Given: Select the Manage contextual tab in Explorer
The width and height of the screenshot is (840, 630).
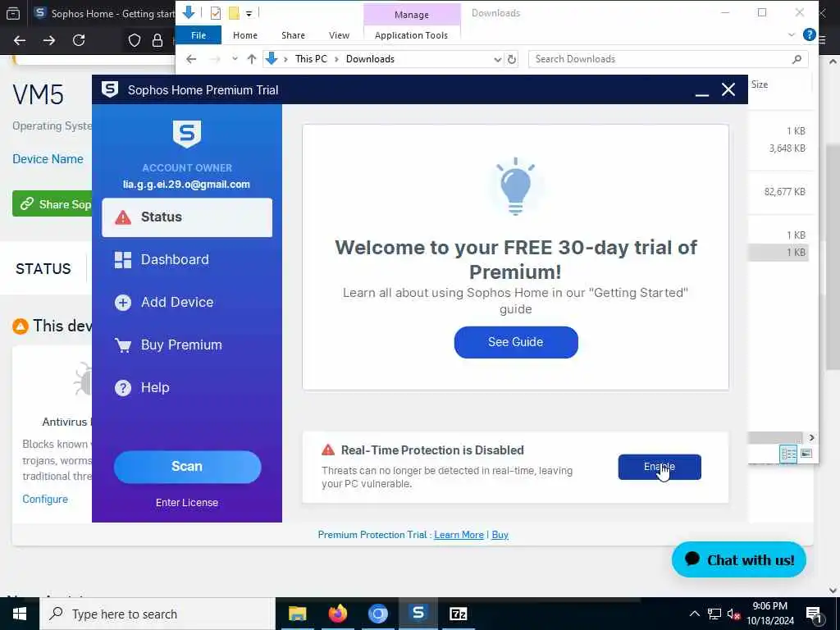Looking at the screenshot, I should tap(412, 15).
